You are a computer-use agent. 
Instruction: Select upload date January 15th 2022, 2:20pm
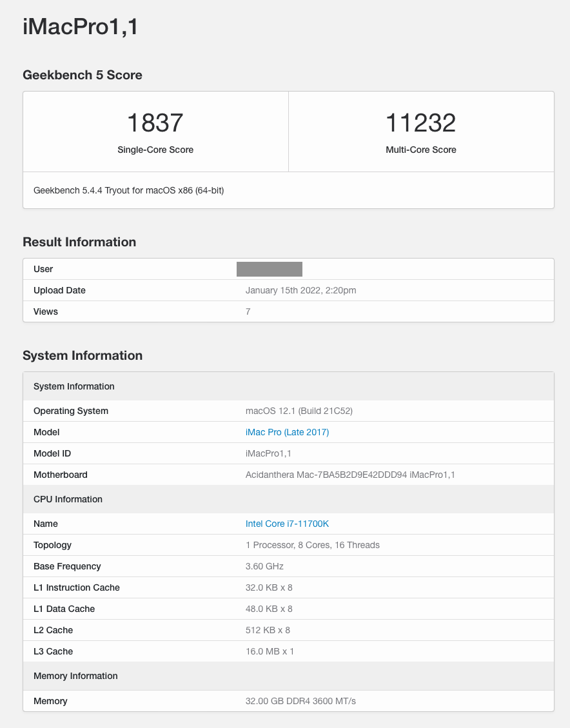coord(300,291)
